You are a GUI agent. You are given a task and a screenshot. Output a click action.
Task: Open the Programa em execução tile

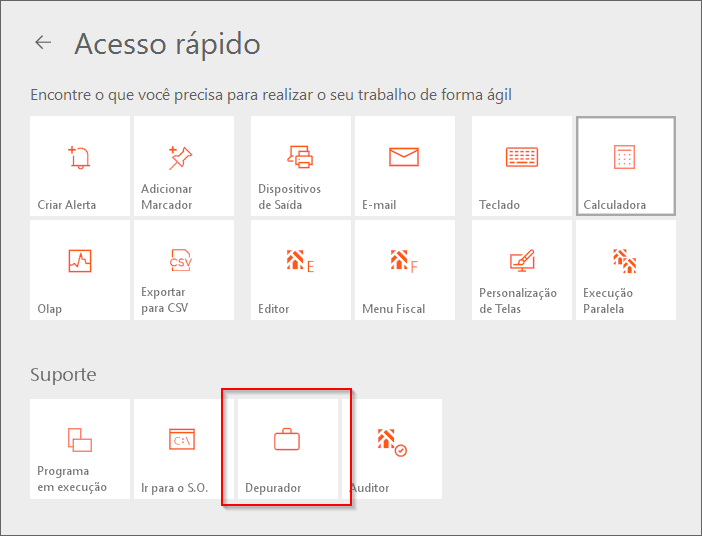pos(80,449)
